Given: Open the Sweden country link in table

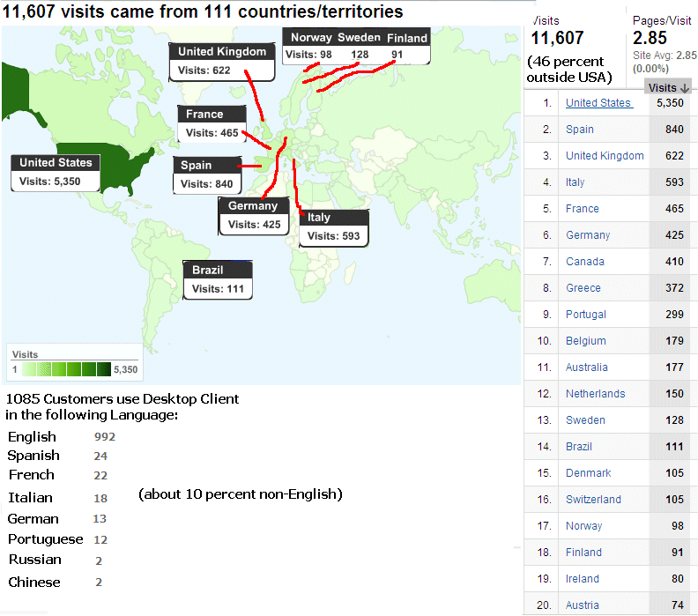Looking at the screenshot, I should tap(585, 420).
